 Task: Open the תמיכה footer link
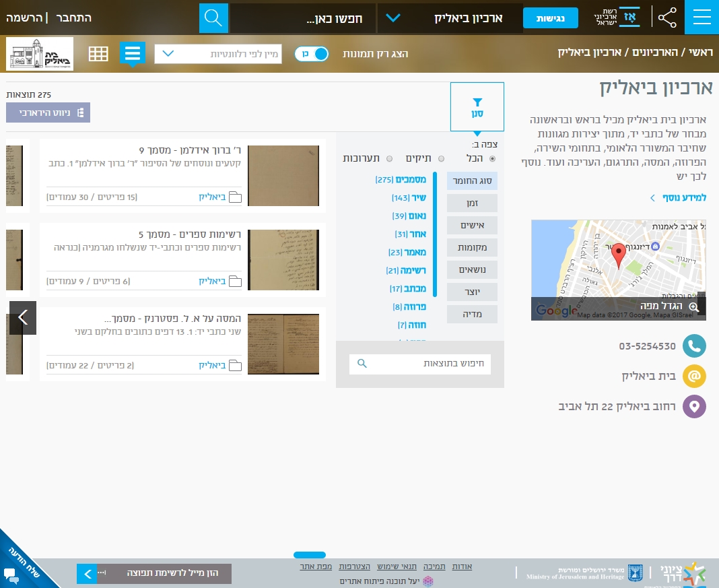(434, 566)
